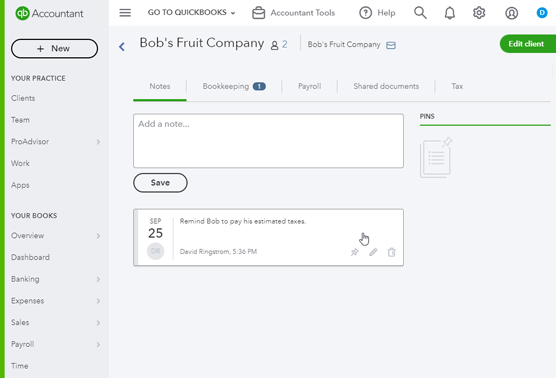Open the notifications bell
The height and width of the screenshot is (378, 556).
pyautogui.click(x=450, y=13)
